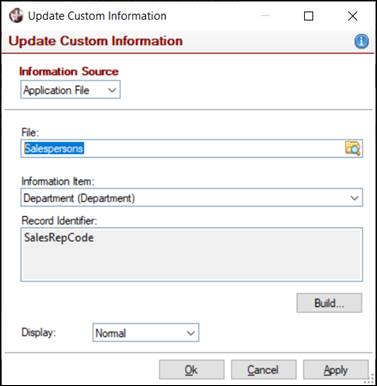Close the Update Custom Information dialog

(352, 16)
